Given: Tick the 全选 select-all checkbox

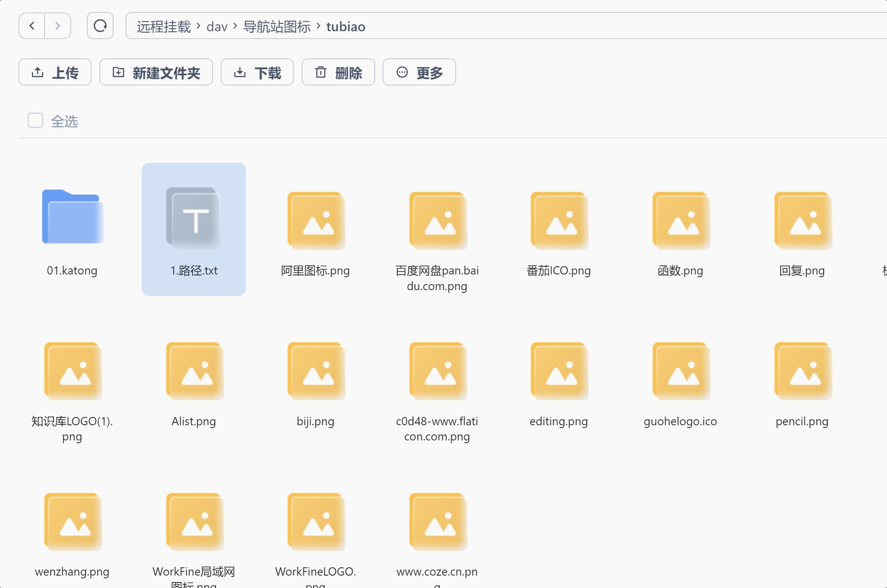Looking at the screenshot, I should coord(35,120).
